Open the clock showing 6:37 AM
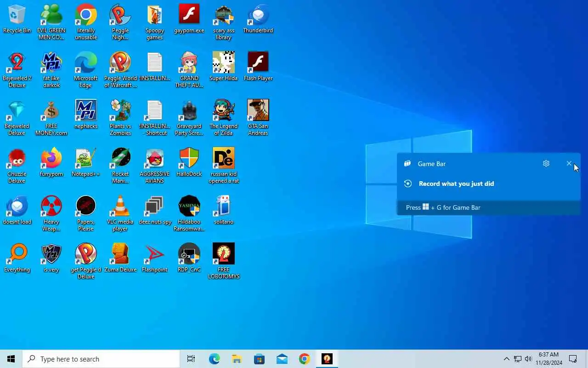 click(548, 359)
